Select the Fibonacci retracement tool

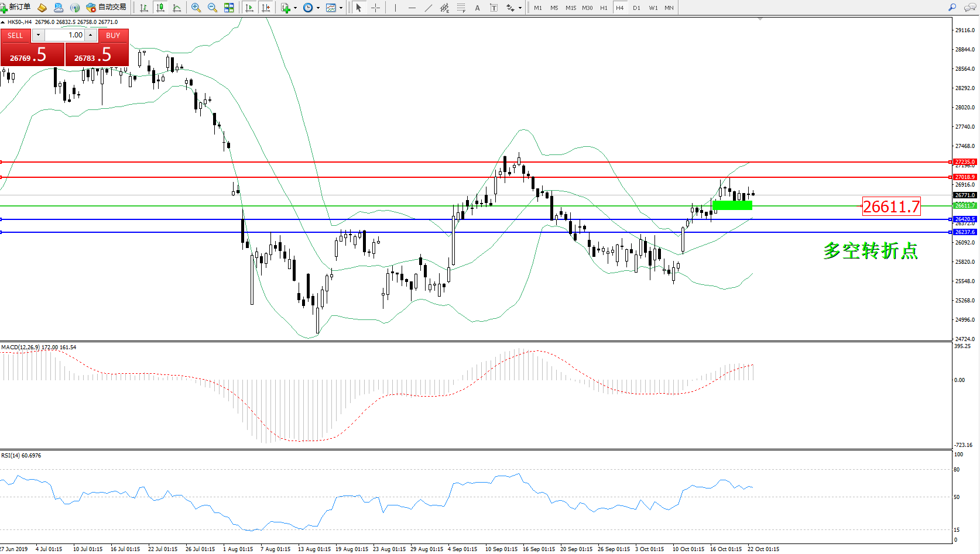(x=461, y=8)
